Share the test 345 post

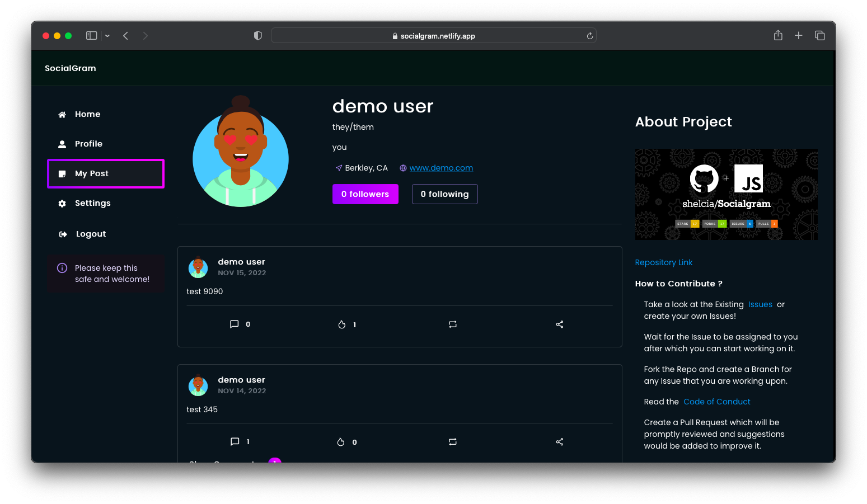pyautogui.click(x=559, y=442)
